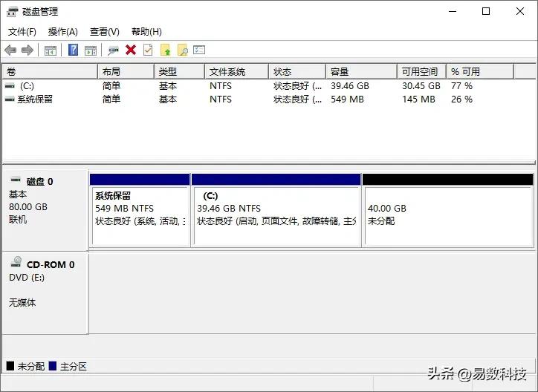This screenshot has width=538, height=392.
Task: Click the CD-ROM 0 DVD (E:) label panel
Action: 45,293
